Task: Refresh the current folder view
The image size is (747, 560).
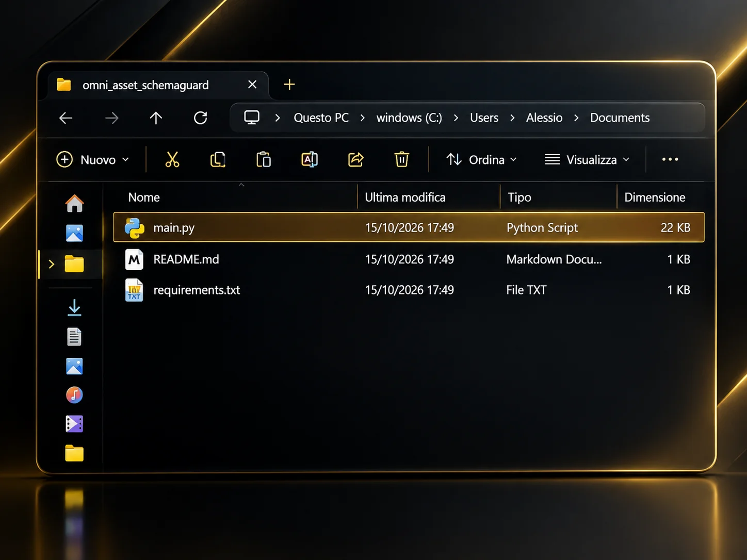Action: coord(201,118)
